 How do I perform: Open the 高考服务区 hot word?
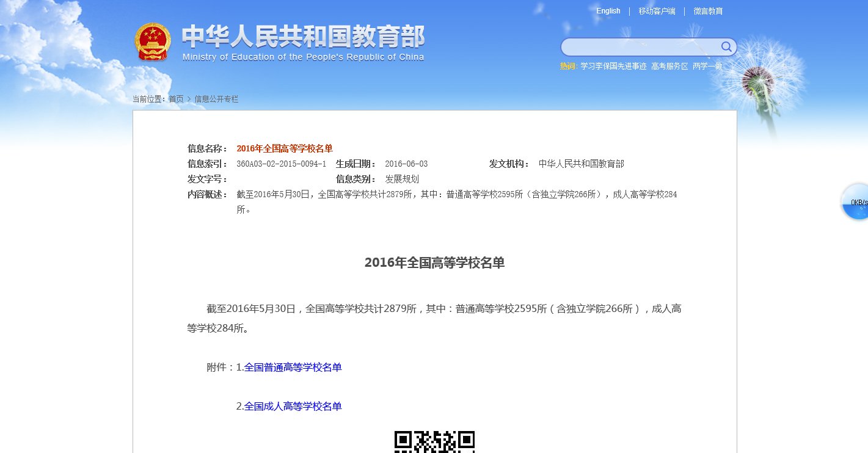[668, 67]
